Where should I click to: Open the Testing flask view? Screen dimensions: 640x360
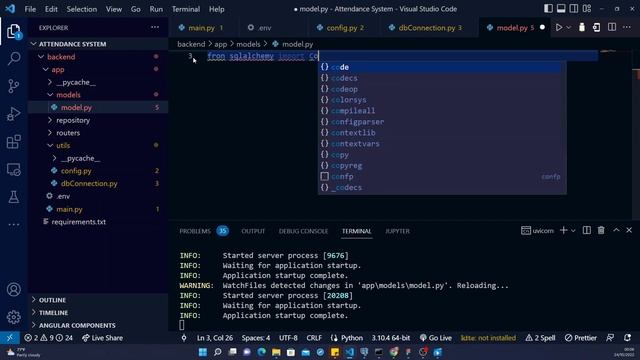(13, 197)
